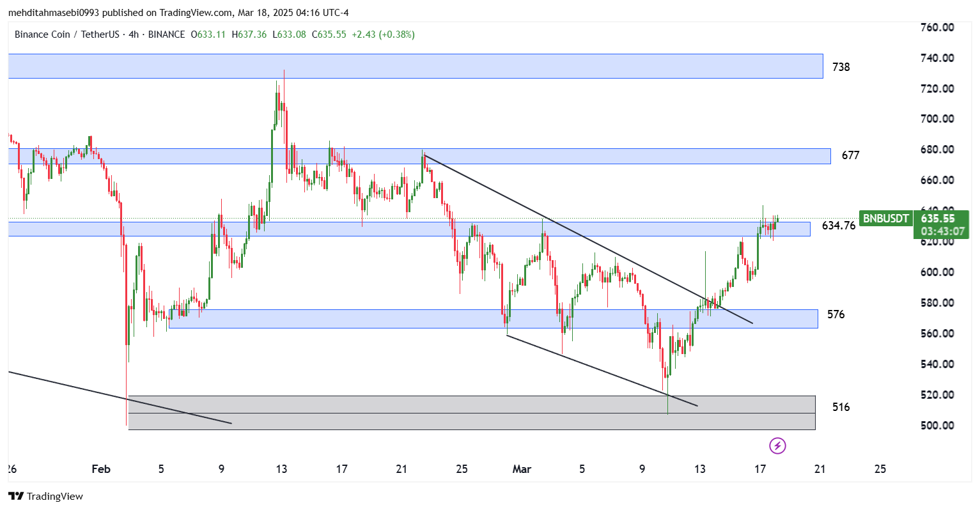
Task: Click the 700.00 price axis label
Action: [938, 119]
